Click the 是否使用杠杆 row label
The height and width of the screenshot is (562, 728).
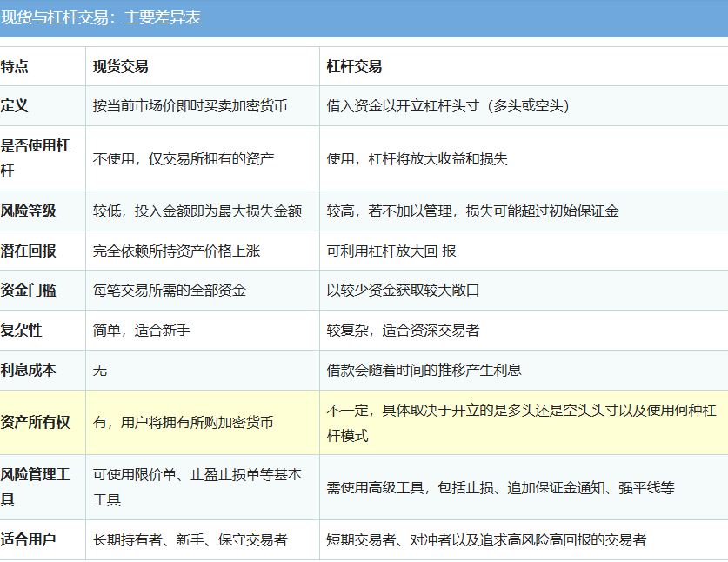point(35,158)
